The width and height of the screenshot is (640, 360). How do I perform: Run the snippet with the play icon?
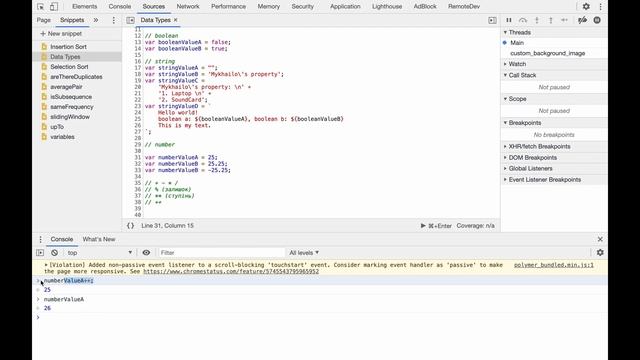pos(423,226)
